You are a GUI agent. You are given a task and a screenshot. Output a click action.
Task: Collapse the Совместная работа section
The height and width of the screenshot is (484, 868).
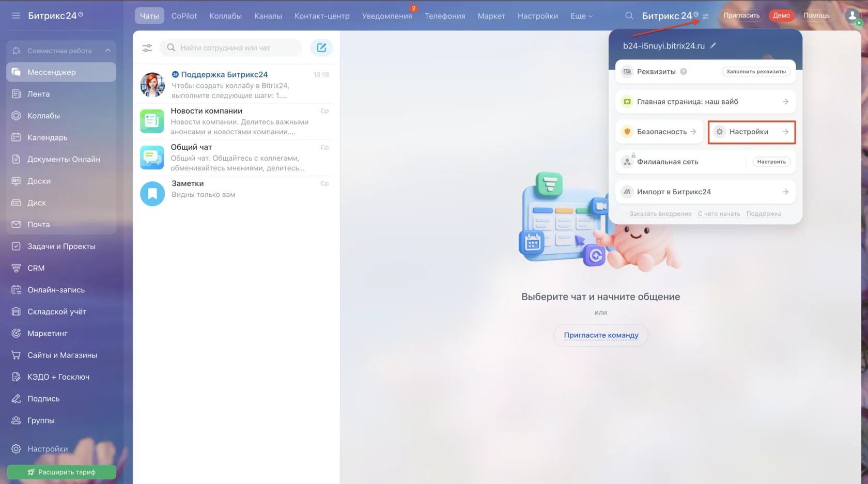(107, 51)
